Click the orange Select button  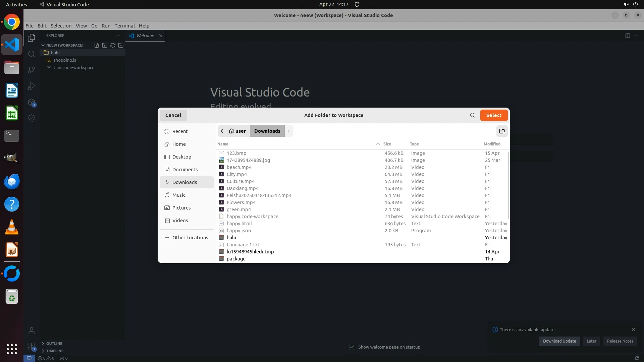tap(494, 115)
